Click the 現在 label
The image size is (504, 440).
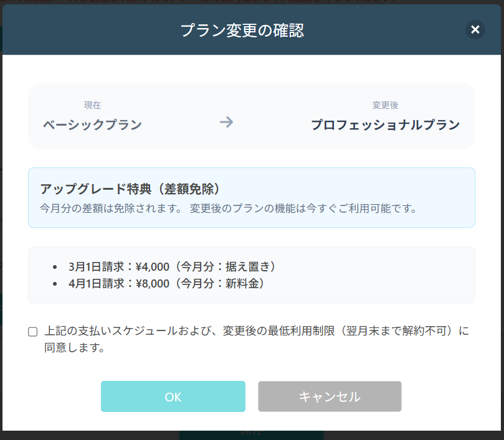pos(92,105)
